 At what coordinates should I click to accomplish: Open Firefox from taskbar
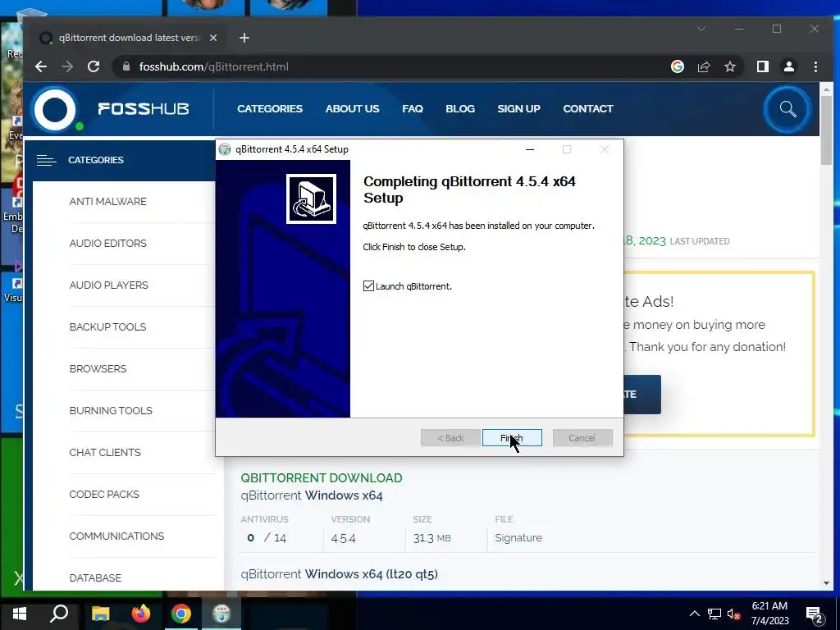141,614
